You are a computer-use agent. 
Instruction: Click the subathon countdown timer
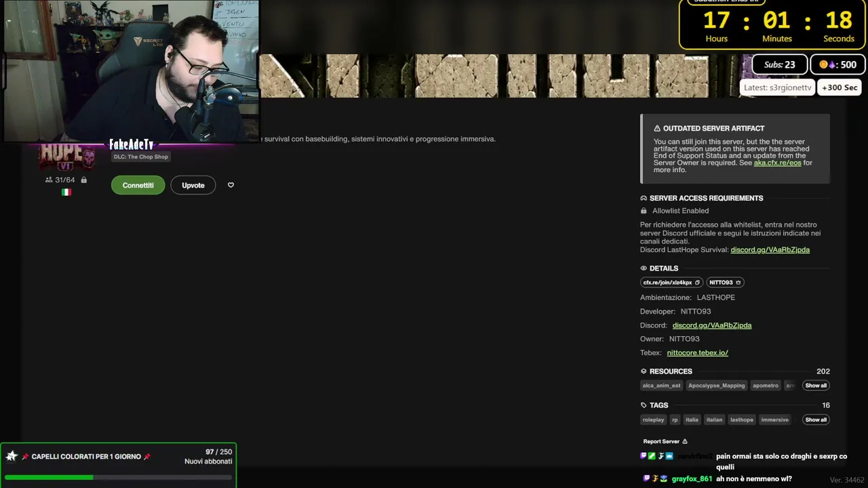click(773, 25)
